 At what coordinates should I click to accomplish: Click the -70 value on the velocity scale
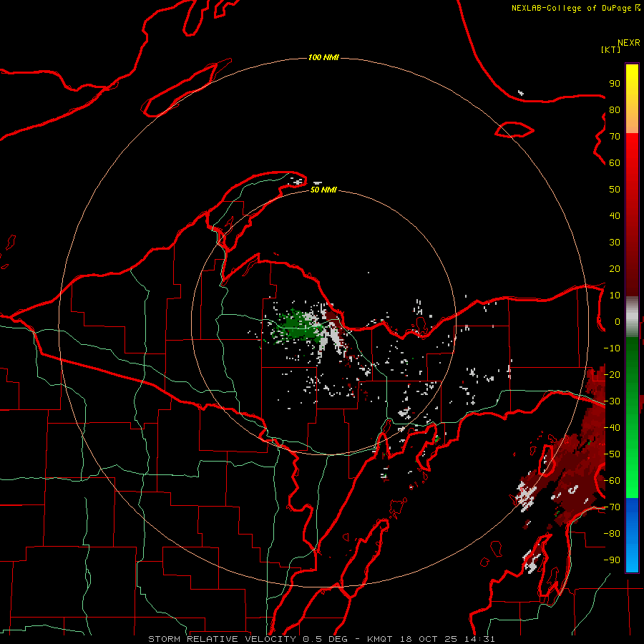(612, 507)
